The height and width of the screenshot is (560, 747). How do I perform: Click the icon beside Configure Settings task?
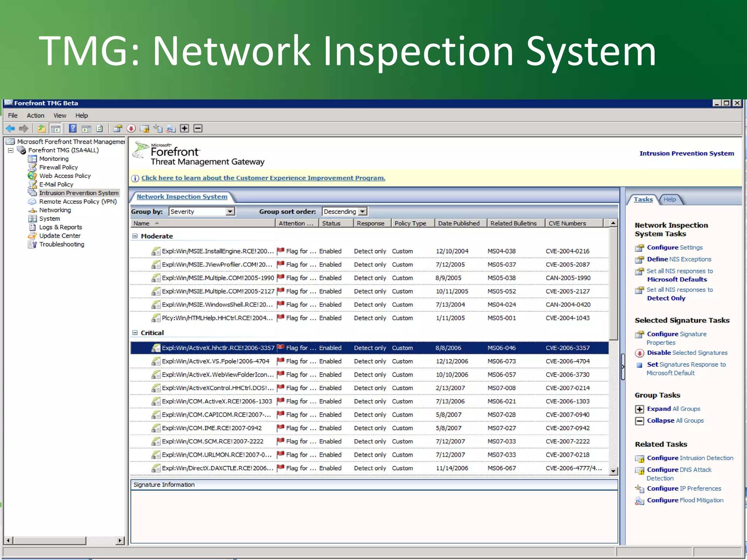coord(639,248)
